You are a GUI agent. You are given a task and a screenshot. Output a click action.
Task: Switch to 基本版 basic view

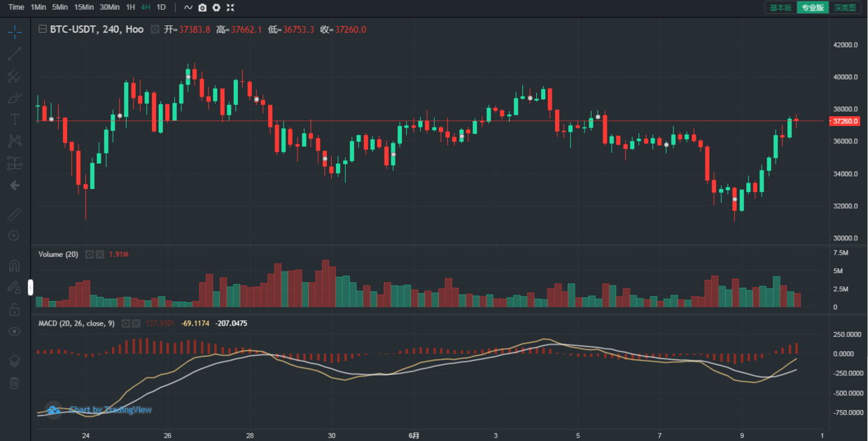pyautogui.click(x=780, y=8)
